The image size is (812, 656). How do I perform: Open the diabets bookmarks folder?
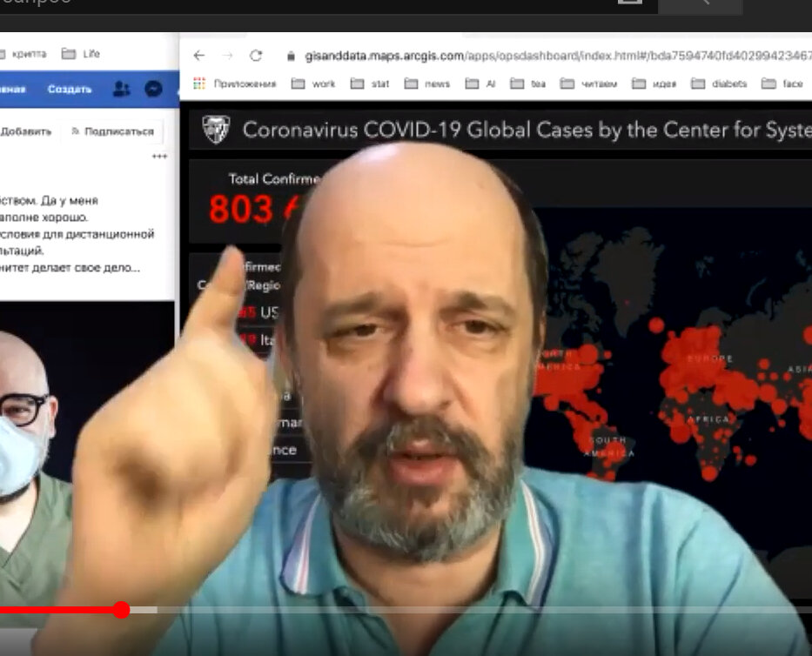[x=719, y=84]
